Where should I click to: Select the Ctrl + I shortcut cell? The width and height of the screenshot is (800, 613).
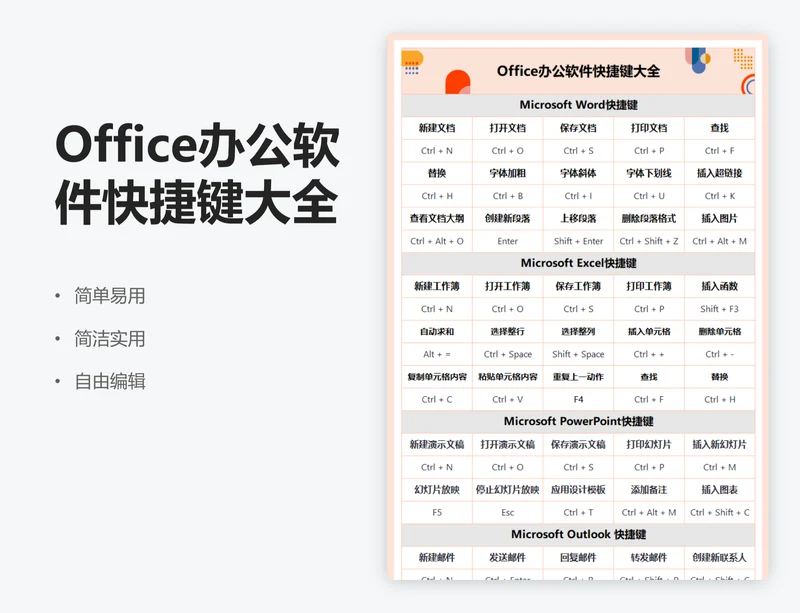578,196
